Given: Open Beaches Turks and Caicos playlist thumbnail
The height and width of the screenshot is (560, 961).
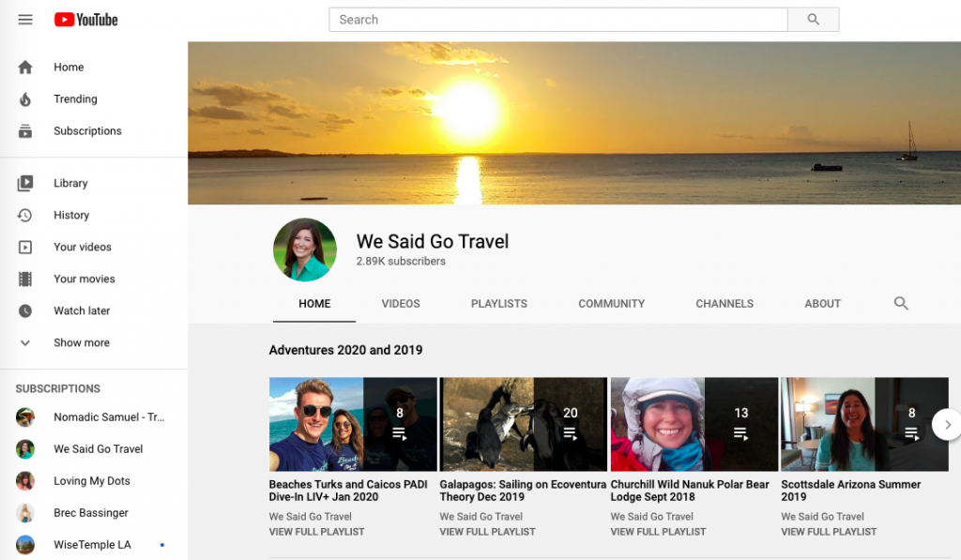Looking at the screenshot, I should click(353, 424).
